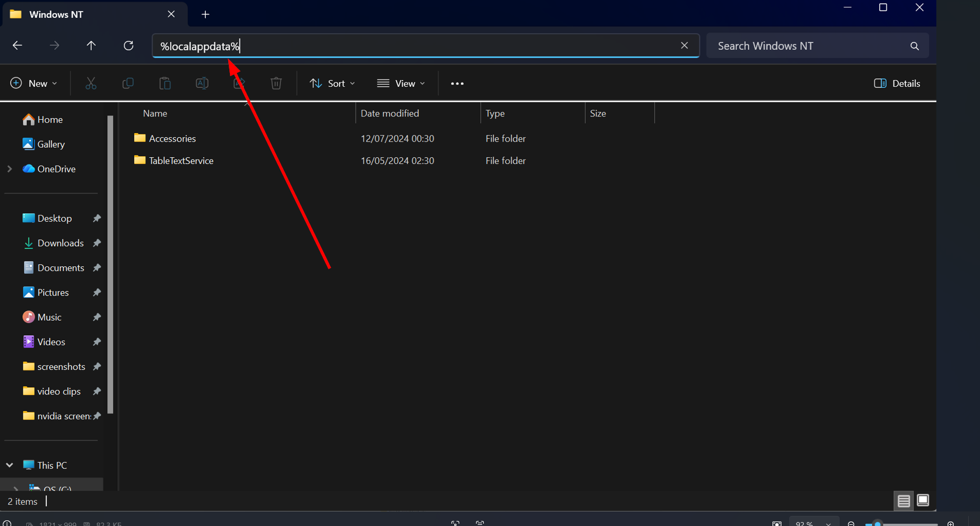
Task: Add a new File Explorer tab
Action: click(x=205, y=15)
